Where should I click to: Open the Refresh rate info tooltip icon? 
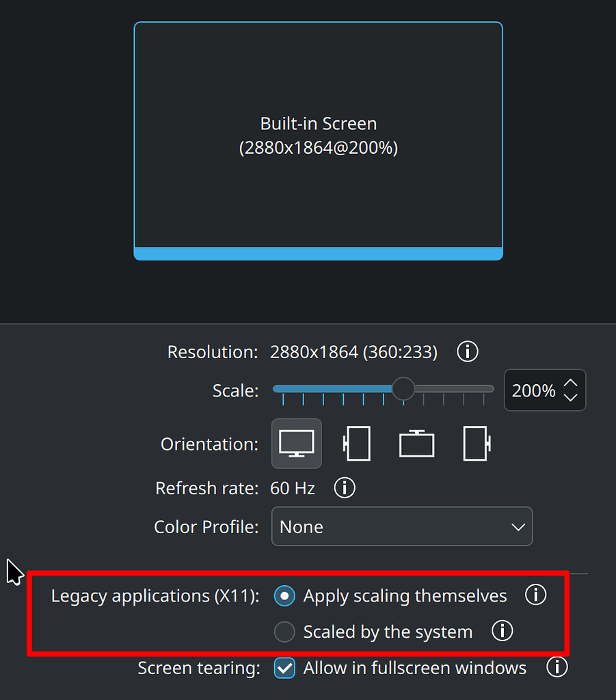(345, 488)
